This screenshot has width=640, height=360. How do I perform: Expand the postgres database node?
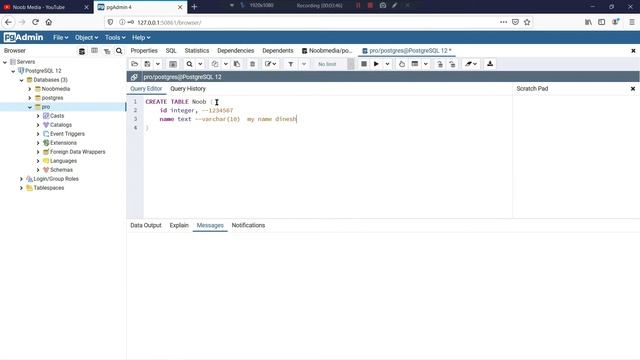pyautogui.click(x=30, y=98)
